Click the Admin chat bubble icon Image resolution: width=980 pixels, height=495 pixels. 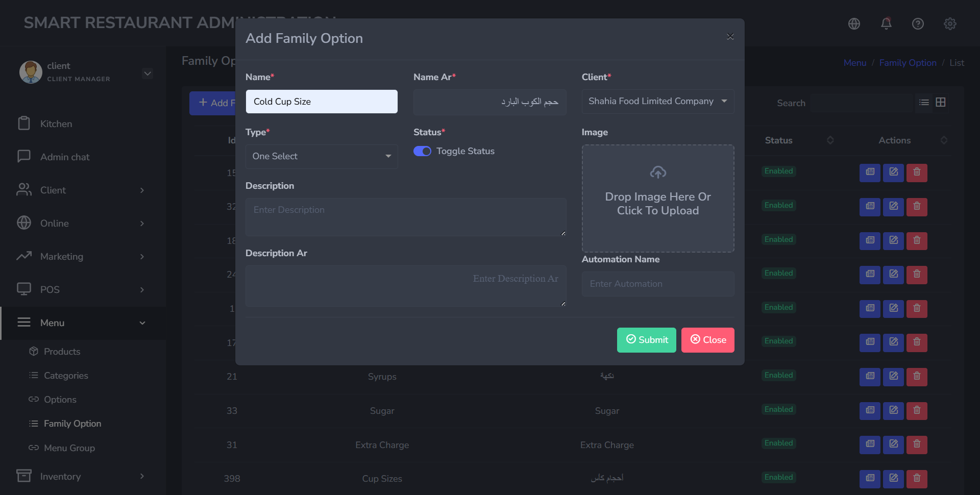[x=24, y=156]
